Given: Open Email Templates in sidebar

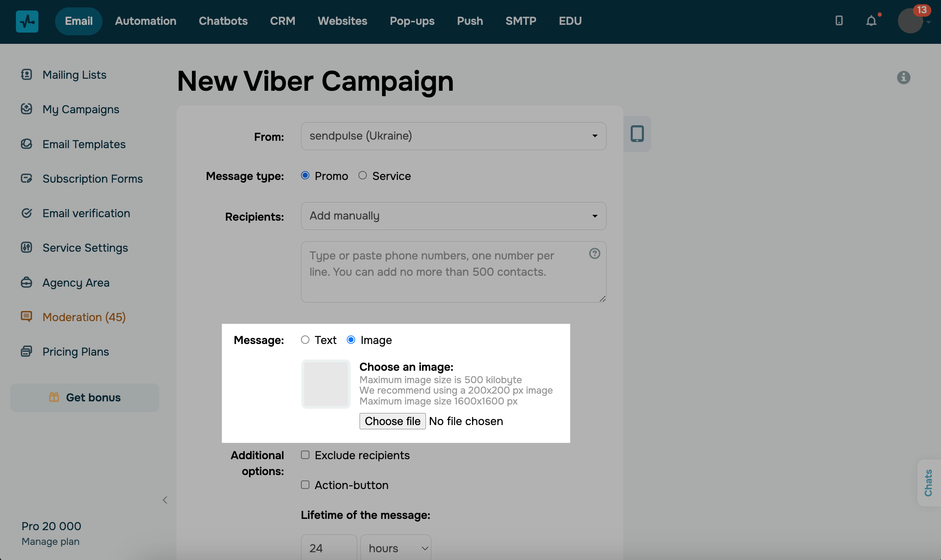Looking at the screenshot, I should click(x=84, y=144).
